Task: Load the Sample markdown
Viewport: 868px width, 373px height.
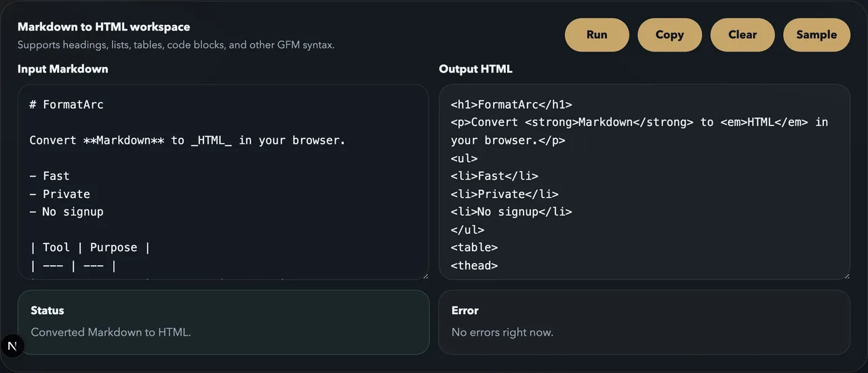Action: [816, 35]
